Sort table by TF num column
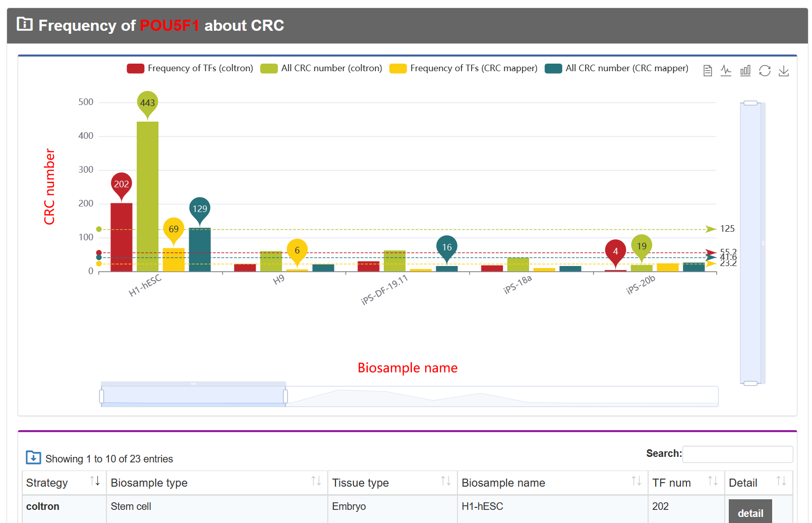812x523 pixels. [x=686, y=483]
